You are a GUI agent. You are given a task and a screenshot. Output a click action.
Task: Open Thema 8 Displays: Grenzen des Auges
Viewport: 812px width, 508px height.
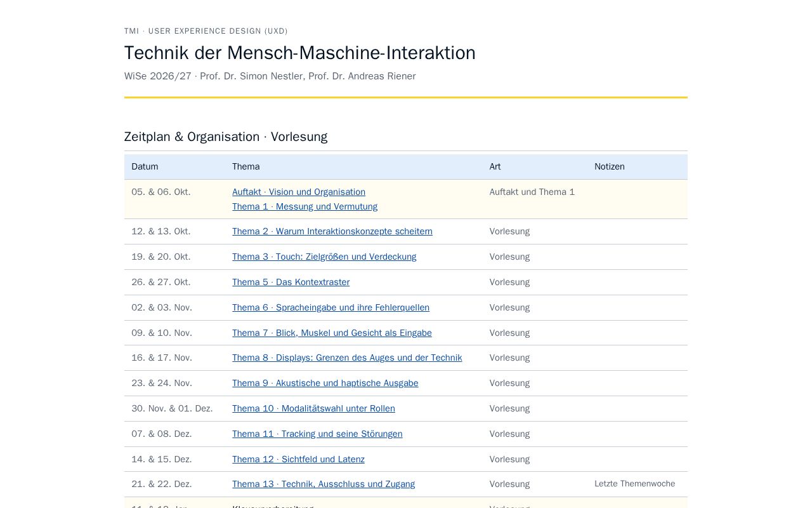tap(347, 358)
